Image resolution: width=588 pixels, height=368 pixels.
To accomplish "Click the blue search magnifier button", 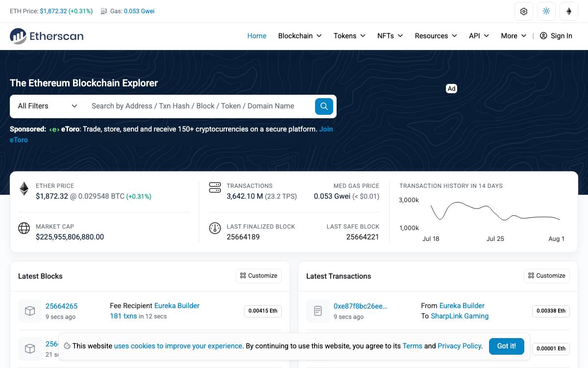I will [x=324, y=106].
